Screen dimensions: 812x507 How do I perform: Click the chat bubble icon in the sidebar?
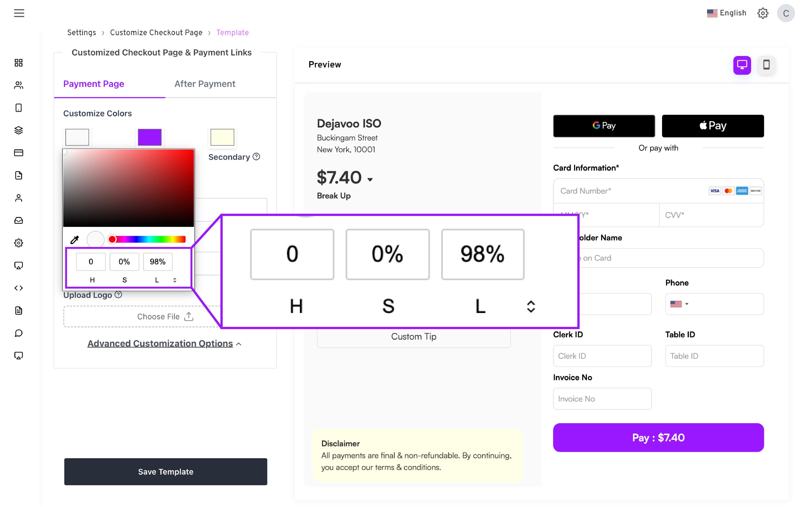tap(18, 333)
